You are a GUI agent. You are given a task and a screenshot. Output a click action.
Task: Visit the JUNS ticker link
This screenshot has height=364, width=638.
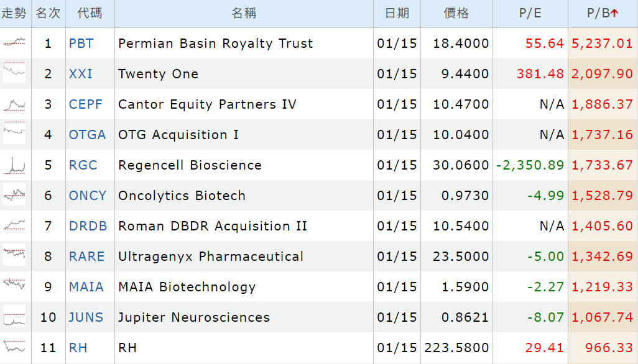[x=86, y=317]
